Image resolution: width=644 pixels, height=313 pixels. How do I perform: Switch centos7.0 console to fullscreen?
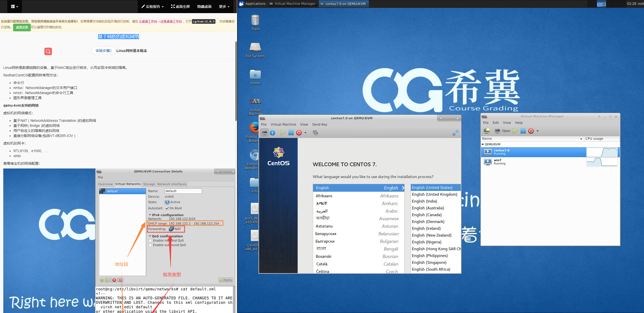click(x=455, y=133)
